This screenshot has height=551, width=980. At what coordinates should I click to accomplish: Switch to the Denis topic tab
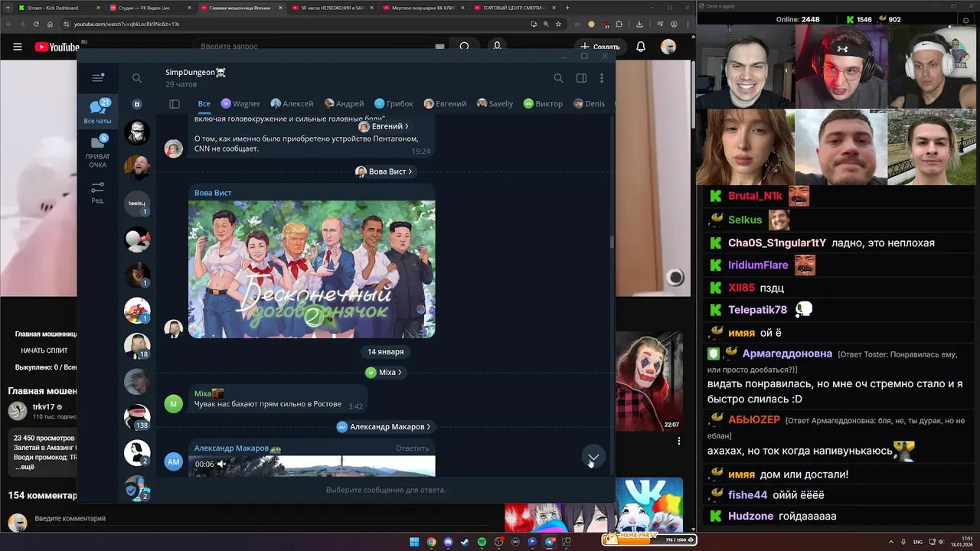tap(588, 104)
